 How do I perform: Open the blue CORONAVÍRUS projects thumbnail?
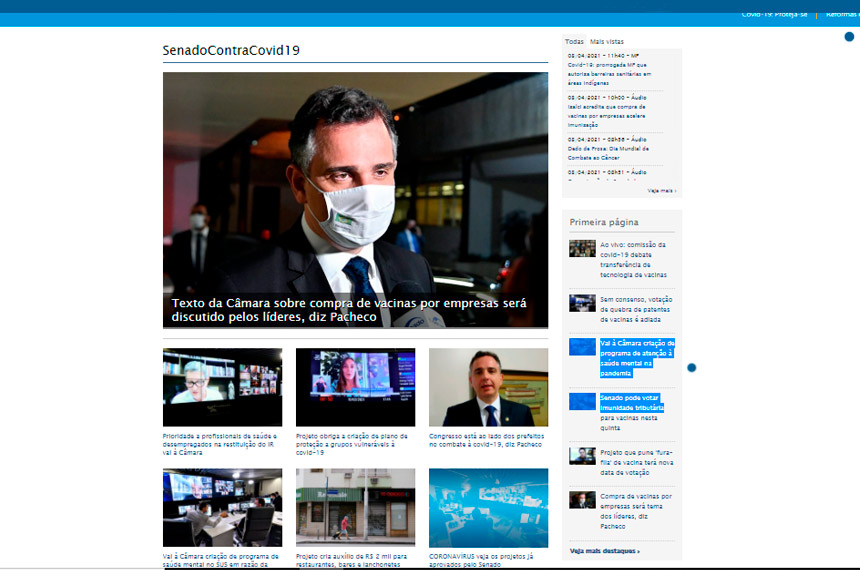coord(488,508)
